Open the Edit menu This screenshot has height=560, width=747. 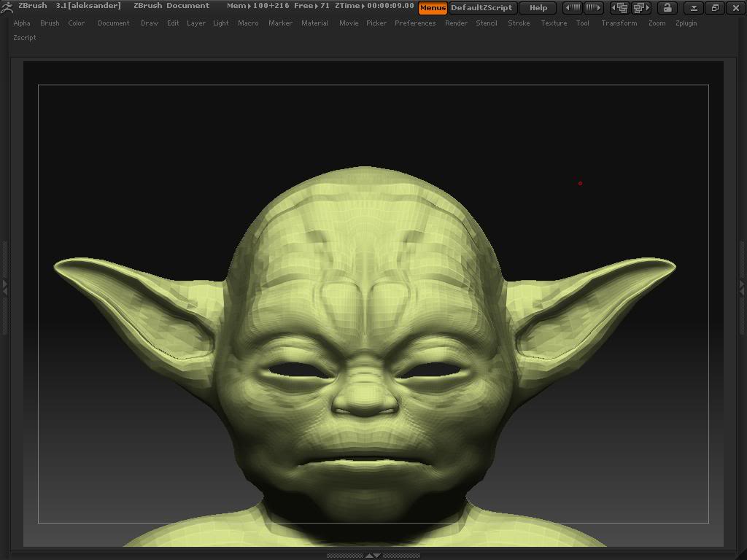click(x=173, y=23)
